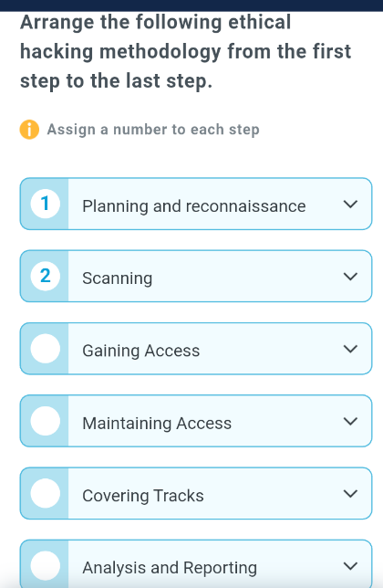Click the Planning and reconnaissance label
Image resolution: width=383 pixels, height=588 pixels.
[194, 205]
